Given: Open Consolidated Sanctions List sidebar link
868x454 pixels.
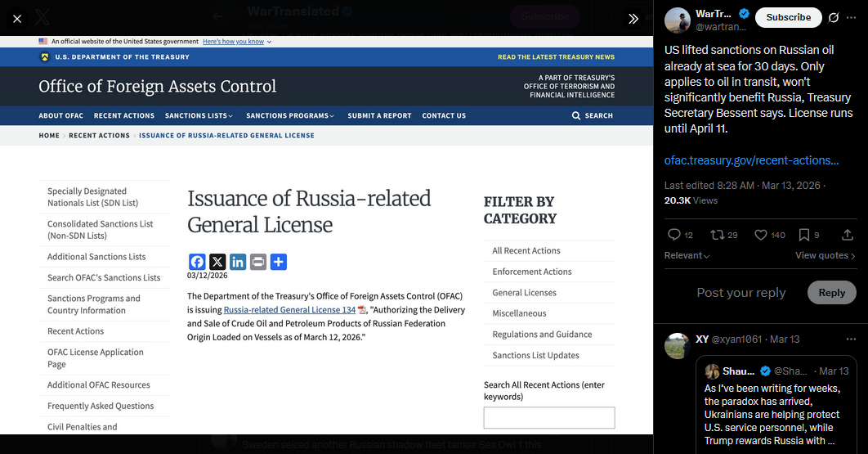Looking at the screenshot, I should click(x=101, y=230).
